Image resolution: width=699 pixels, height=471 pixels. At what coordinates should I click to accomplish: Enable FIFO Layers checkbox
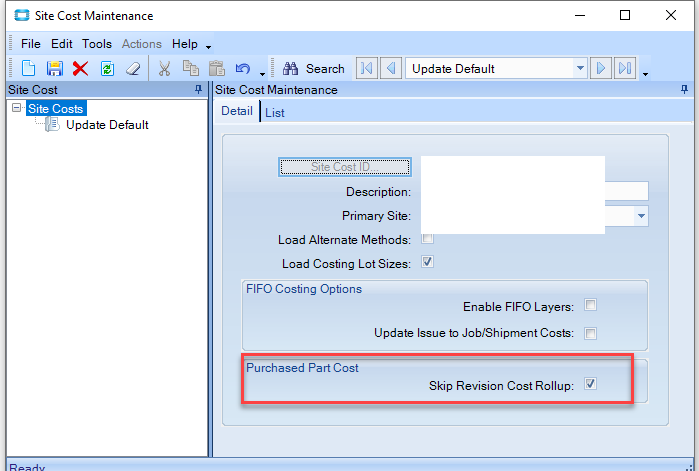(590, 305)
